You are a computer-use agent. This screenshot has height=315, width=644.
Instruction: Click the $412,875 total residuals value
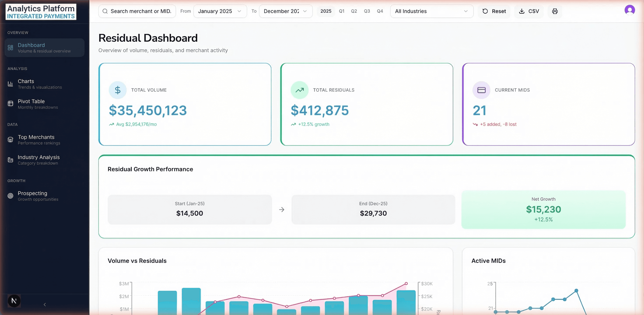[320, 110]
